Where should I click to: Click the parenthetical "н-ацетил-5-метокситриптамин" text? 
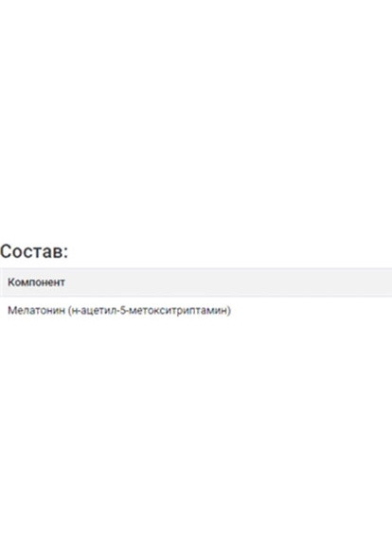[x=150, y=311]
